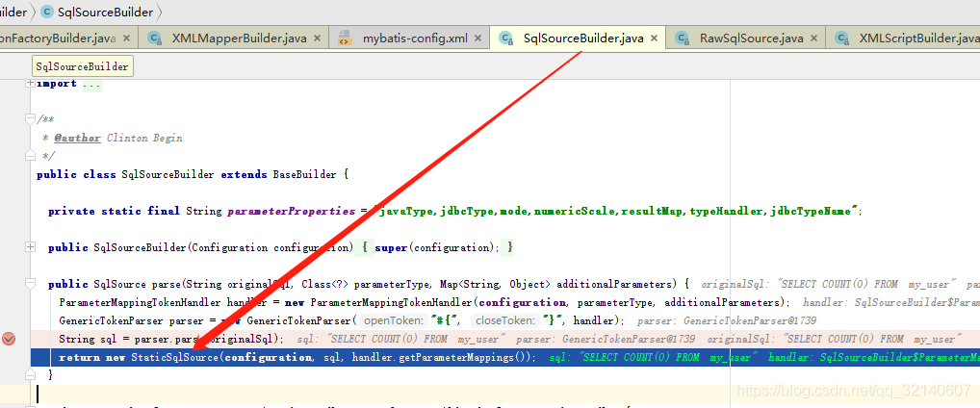The height and width of the screenshot is (408, 980).
Task: Click the parse method name
Action: coord(167,284)
